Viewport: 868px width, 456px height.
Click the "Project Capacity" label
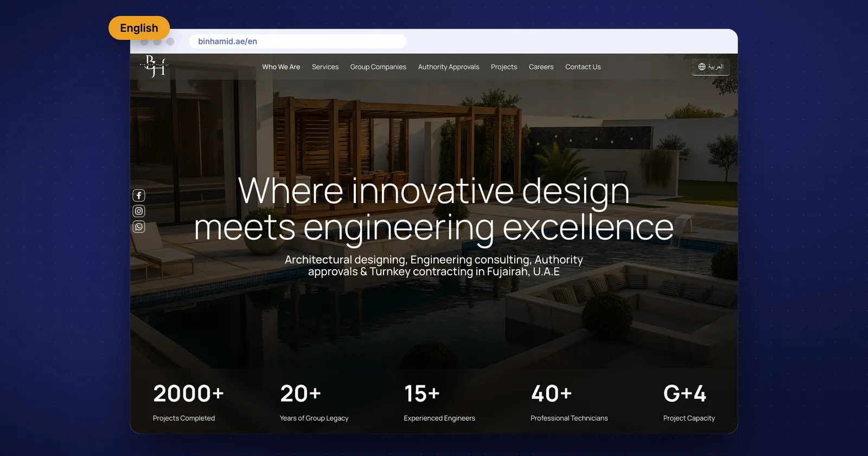click(689, 418)
